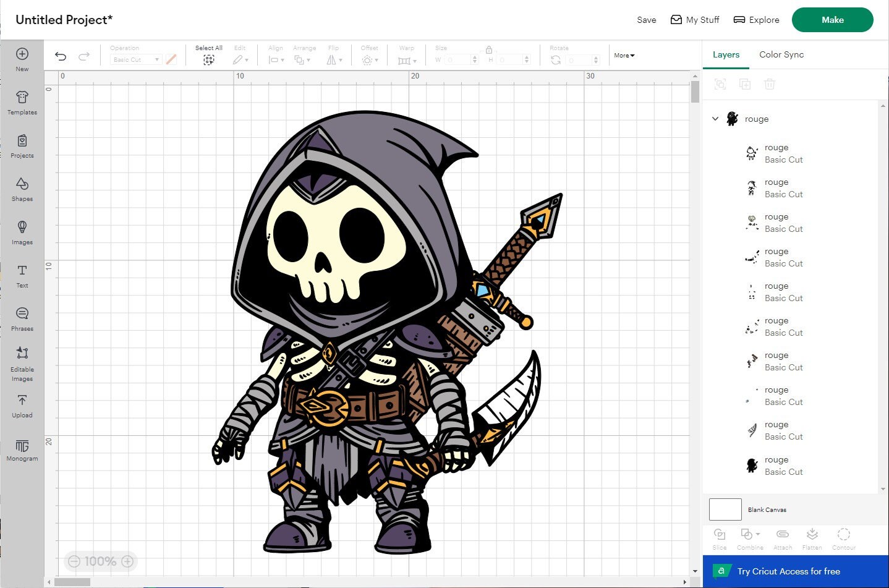
Task: Click the Blank Canvas color swatch
Action: tap(725, 509)
